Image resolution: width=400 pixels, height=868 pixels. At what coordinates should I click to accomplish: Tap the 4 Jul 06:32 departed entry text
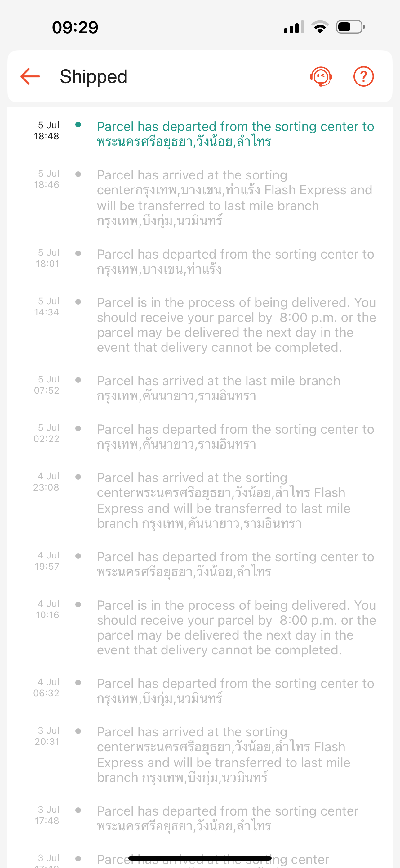235,691
